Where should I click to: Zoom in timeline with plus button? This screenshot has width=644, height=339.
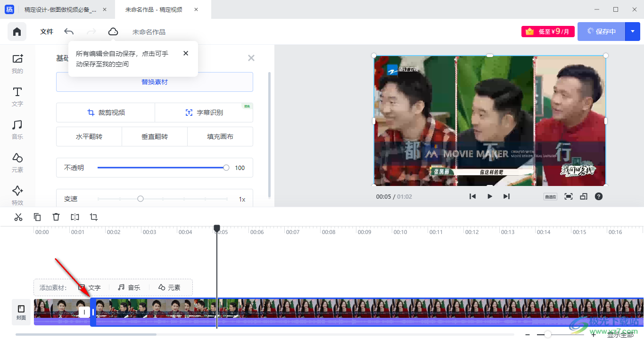click(x=593, y=335)
